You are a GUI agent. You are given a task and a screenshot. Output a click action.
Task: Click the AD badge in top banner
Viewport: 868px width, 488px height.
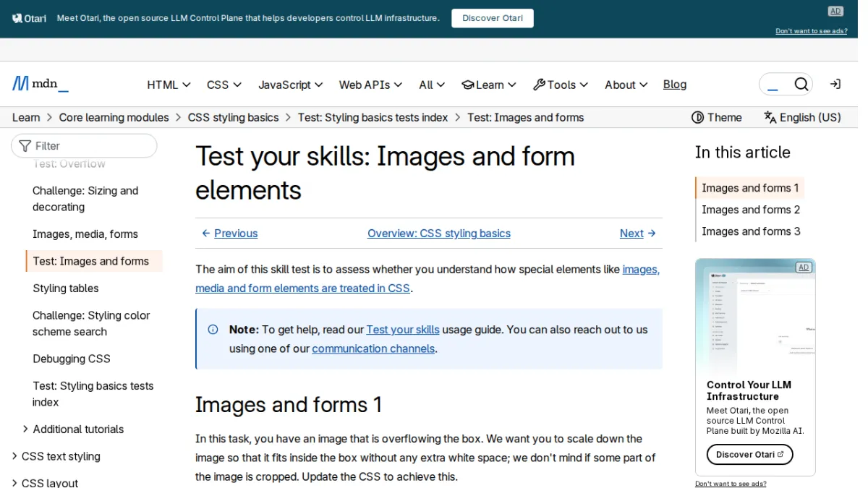point(835,12)
